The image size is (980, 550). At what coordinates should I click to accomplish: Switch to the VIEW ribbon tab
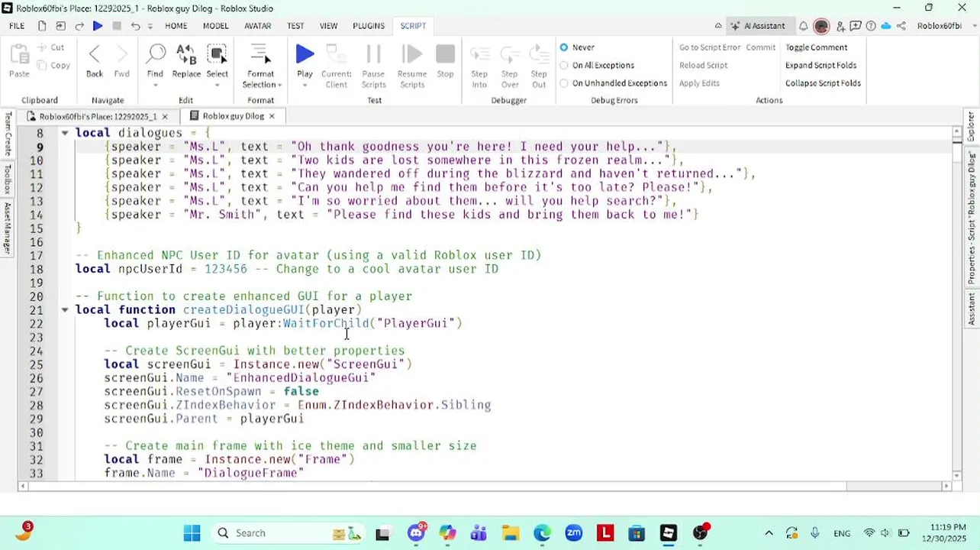click(x=329, y=26)
